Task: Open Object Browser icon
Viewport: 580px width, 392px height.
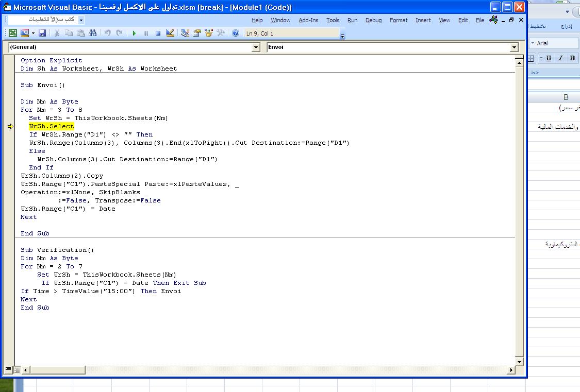Action: point(209,33)
